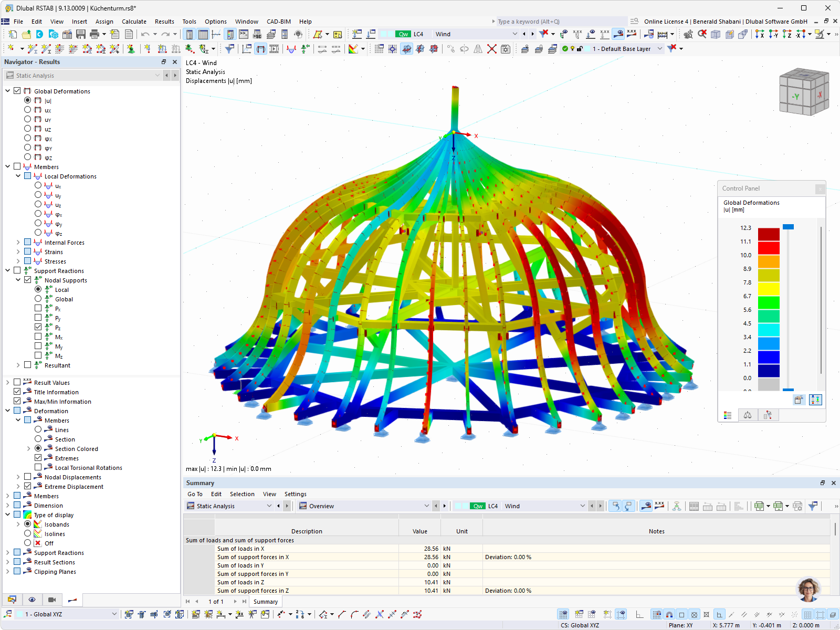Select the camera Views tab in Navigator
Viewport: 840px width, 630px height.
point(52,600)
